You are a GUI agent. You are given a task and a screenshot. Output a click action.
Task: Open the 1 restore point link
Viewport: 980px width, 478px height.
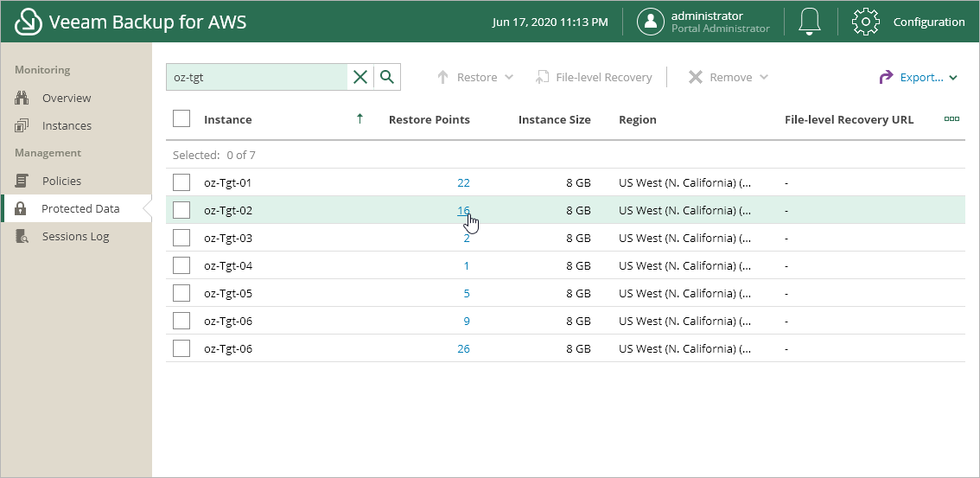tap(467, 265)
